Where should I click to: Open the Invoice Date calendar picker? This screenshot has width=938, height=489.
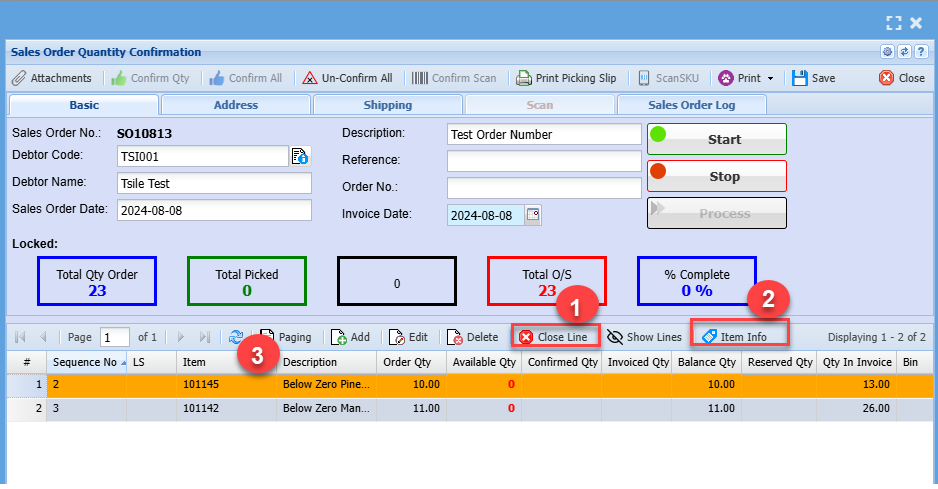pyautogui.click(x=533, y=214)
